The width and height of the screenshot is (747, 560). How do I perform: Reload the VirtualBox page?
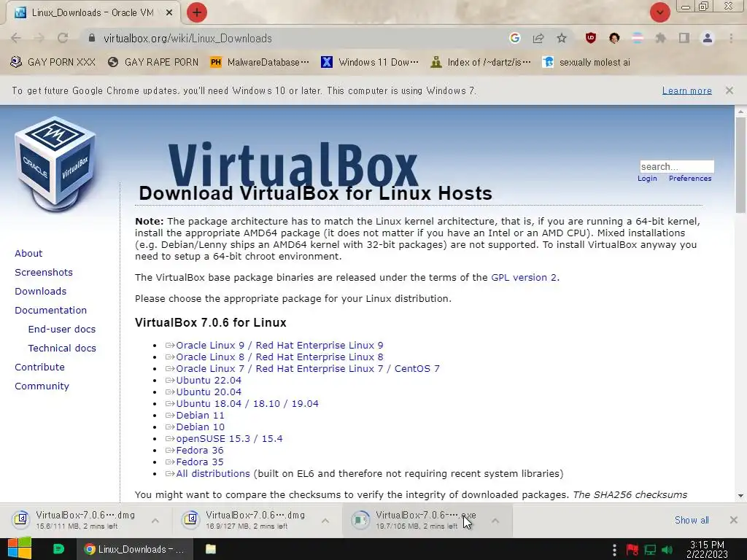click(x=63, y=38)
